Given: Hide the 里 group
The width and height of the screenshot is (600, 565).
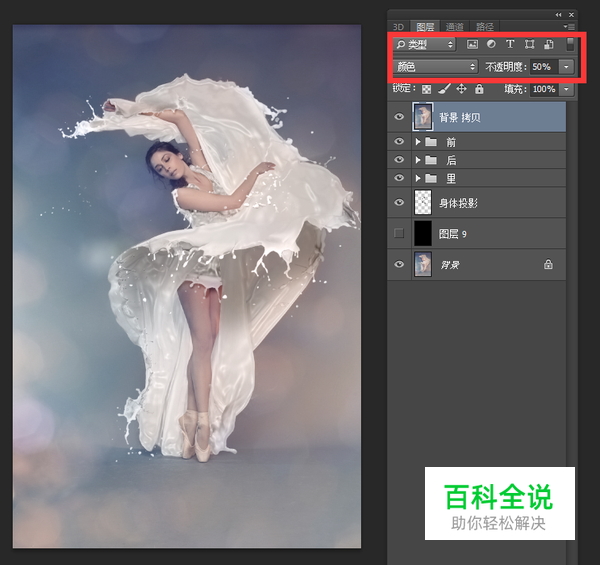Looking at the screenshot, I should click(x=399, y=178).
